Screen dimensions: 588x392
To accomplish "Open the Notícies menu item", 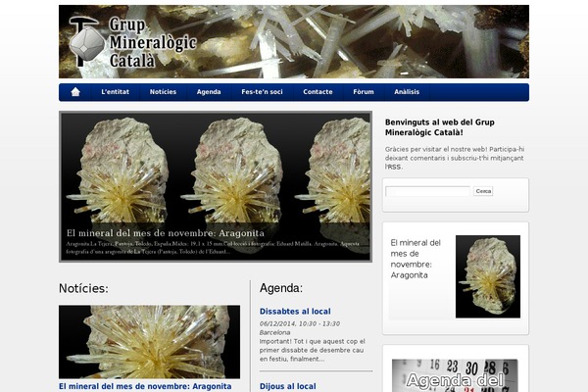I will 163,92.
